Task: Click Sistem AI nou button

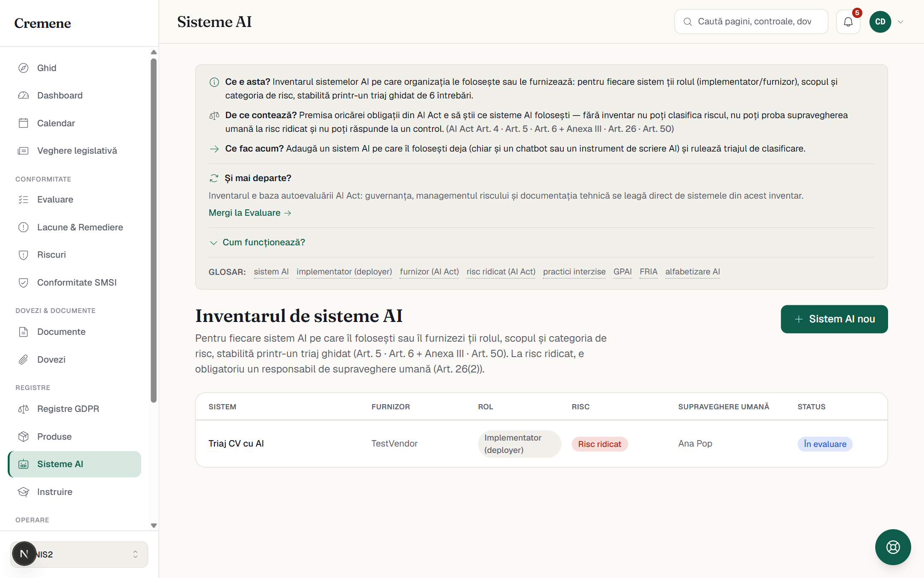Action: (x=834, y=319)
